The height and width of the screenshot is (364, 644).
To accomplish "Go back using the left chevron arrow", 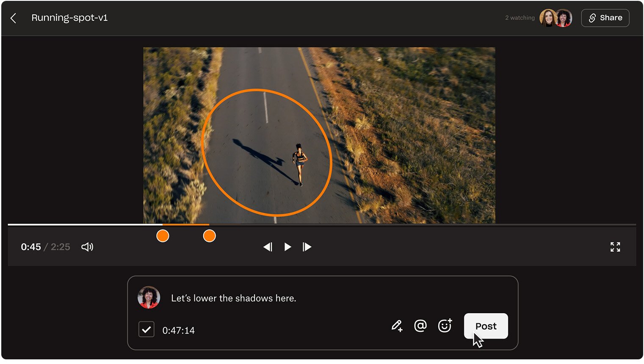I will (14, 18).
